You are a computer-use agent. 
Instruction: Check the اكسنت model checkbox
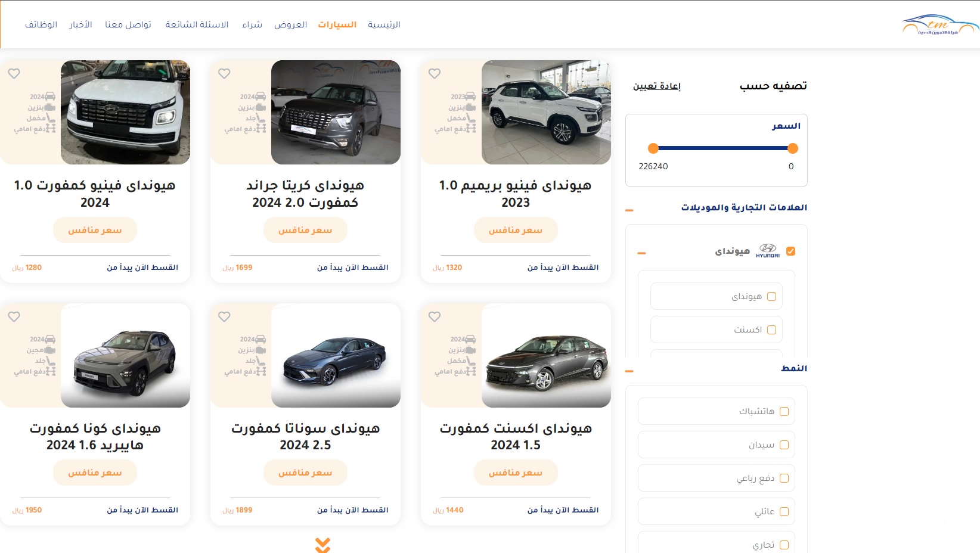771,330
